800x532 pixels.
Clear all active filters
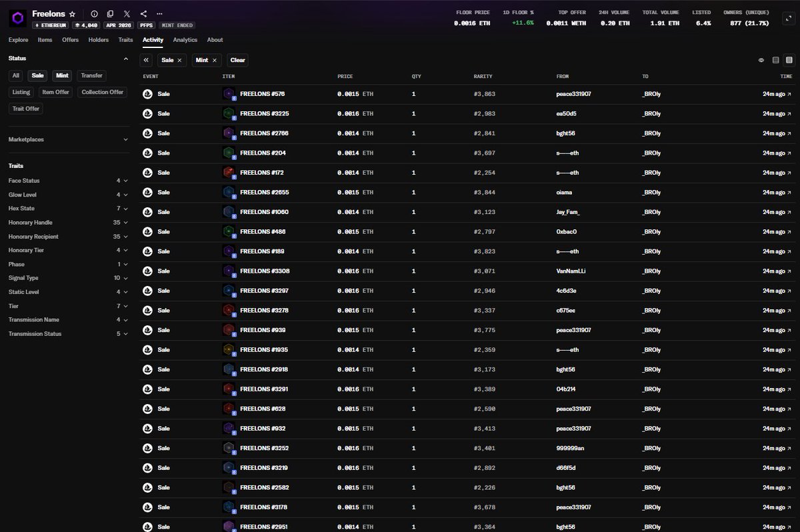tap(238, 60)
